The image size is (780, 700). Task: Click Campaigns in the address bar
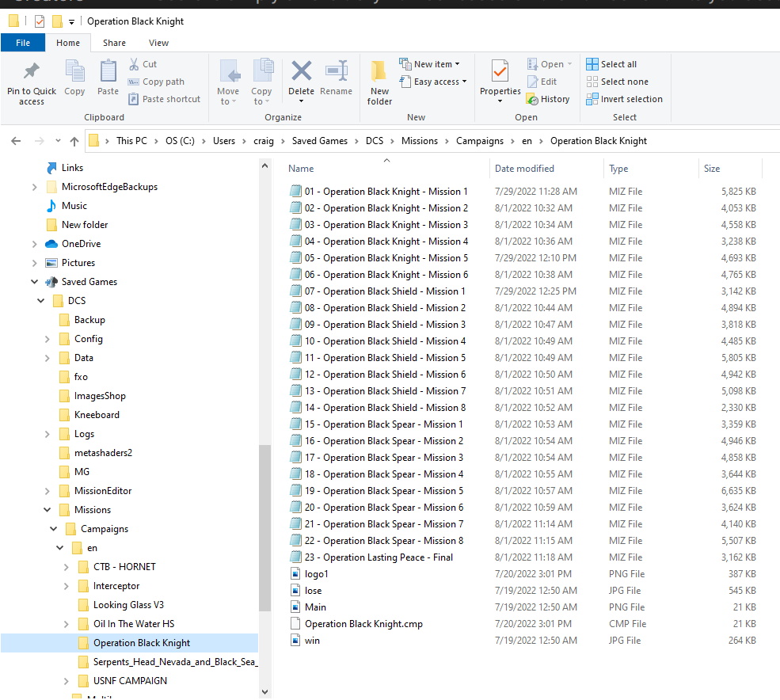click(x=480, y=141)
